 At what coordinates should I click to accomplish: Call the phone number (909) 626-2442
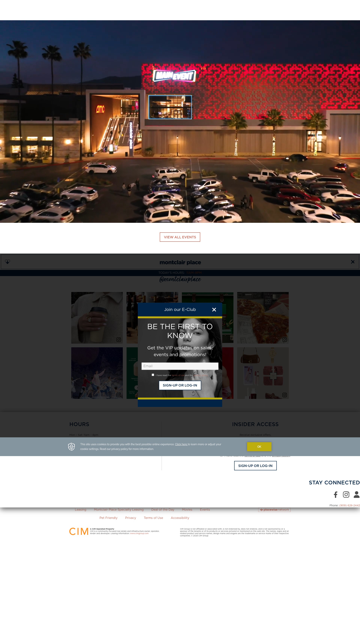click(349, 505)
